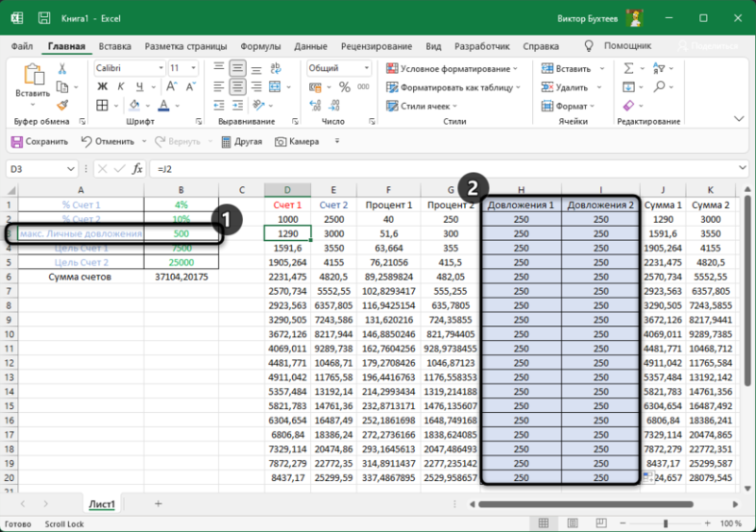Switch to Page Layout view icon
Image resolution: width=756 pixels, height=532 pixels.
tap(573, 523)
